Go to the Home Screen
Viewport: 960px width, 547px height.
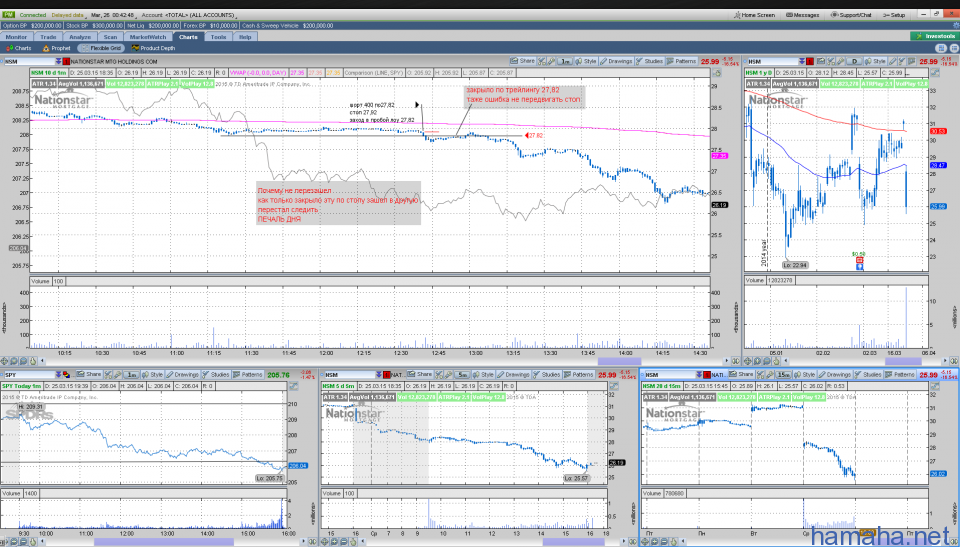(x=754, y=15)
